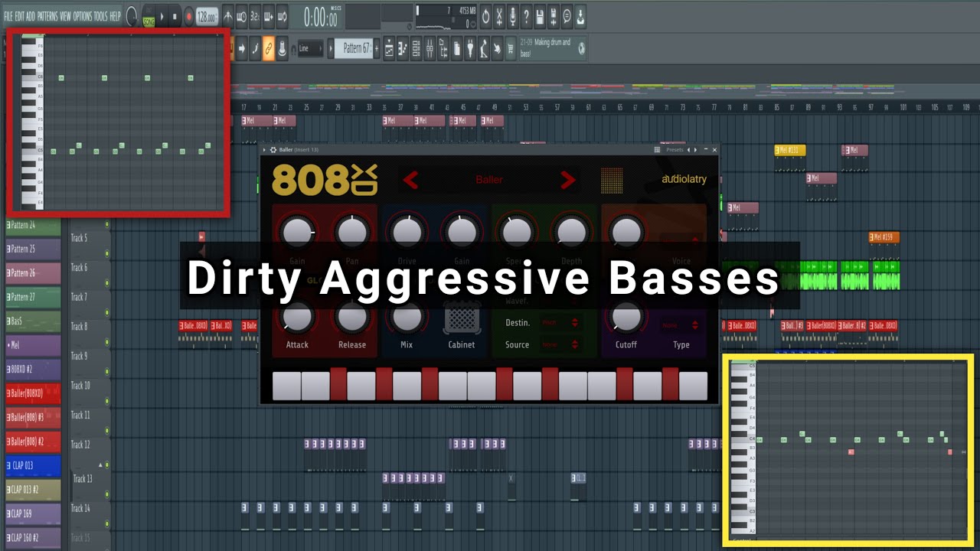Click the audiolatry logo

[684, 180]
